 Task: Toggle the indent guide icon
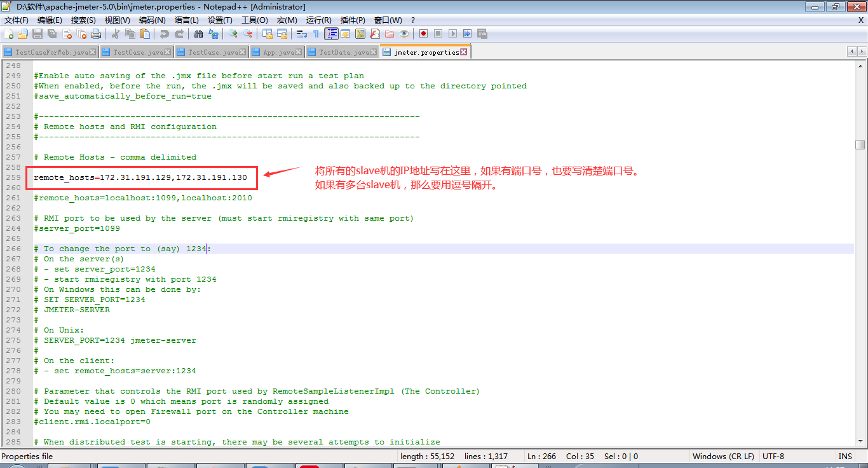point(331,34)
